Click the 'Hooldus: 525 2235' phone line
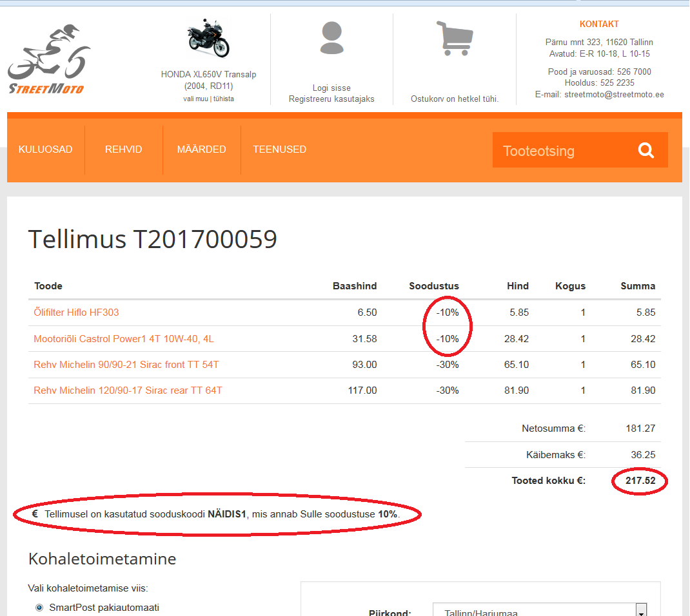 [599, 83]
